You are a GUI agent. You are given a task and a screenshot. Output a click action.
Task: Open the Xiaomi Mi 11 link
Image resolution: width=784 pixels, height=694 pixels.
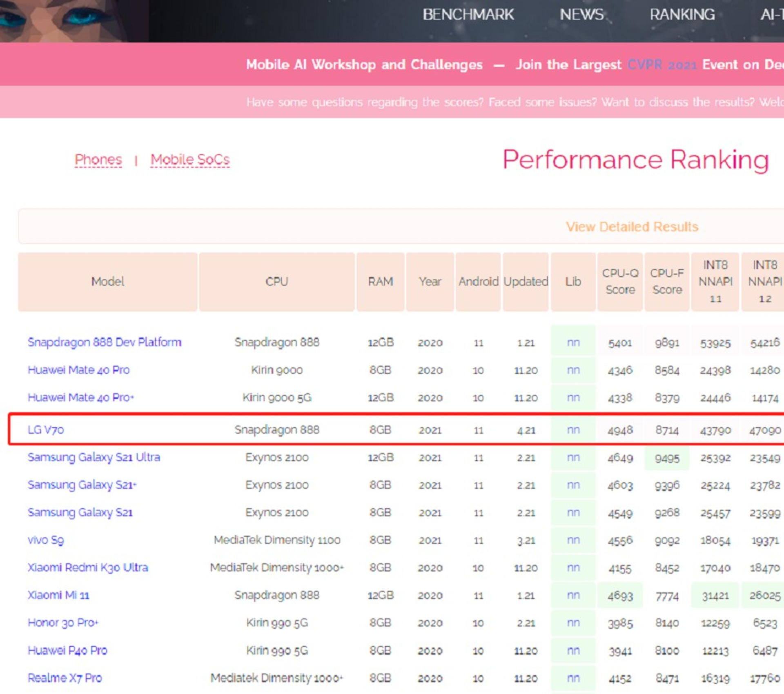coord(58,595)
